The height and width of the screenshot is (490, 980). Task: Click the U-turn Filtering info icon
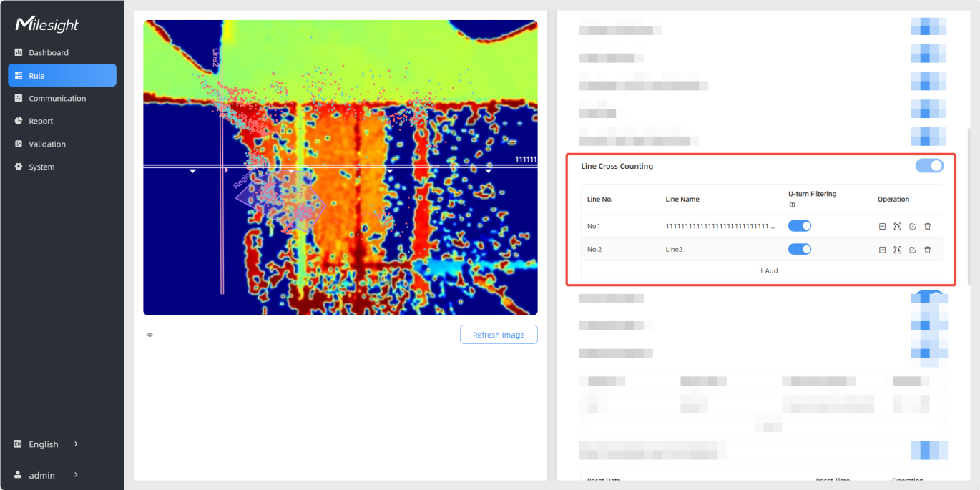coord(792,205)
